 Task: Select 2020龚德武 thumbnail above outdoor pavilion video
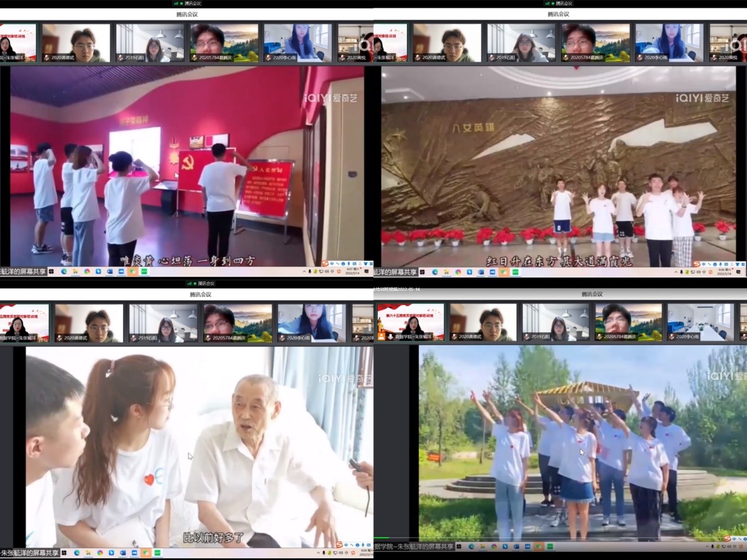pyautogui.click(x=483, y=322)
